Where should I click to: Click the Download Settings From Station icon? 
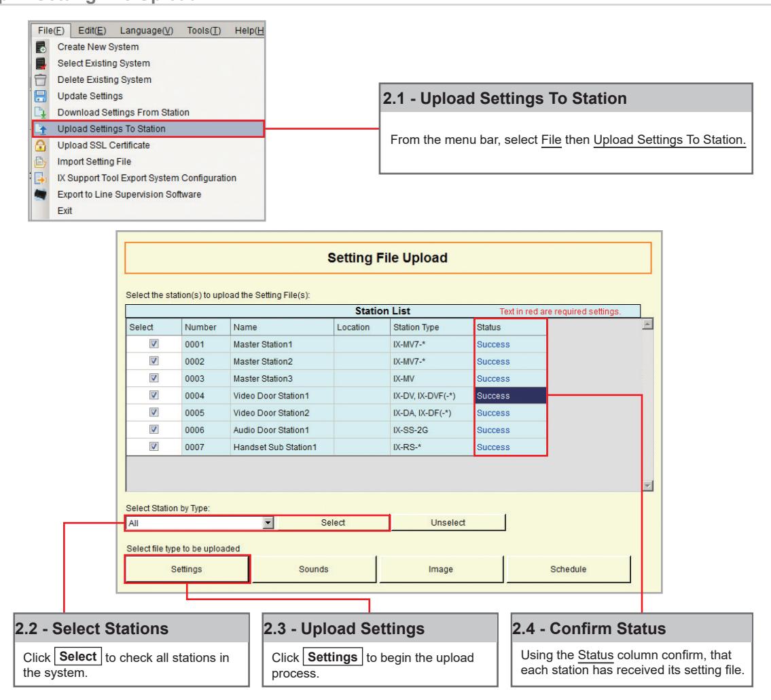point(41,113)
